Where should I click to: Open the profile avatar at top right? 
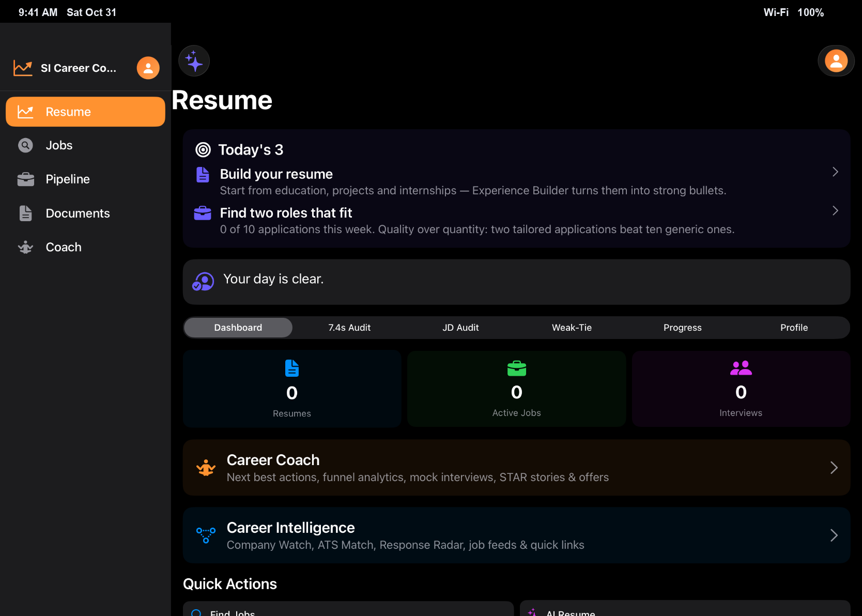pos(836,61)
